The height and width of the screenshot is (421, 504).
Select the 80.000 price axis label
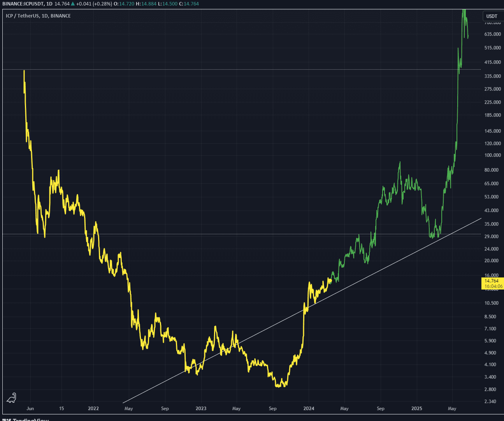(491, 170)
